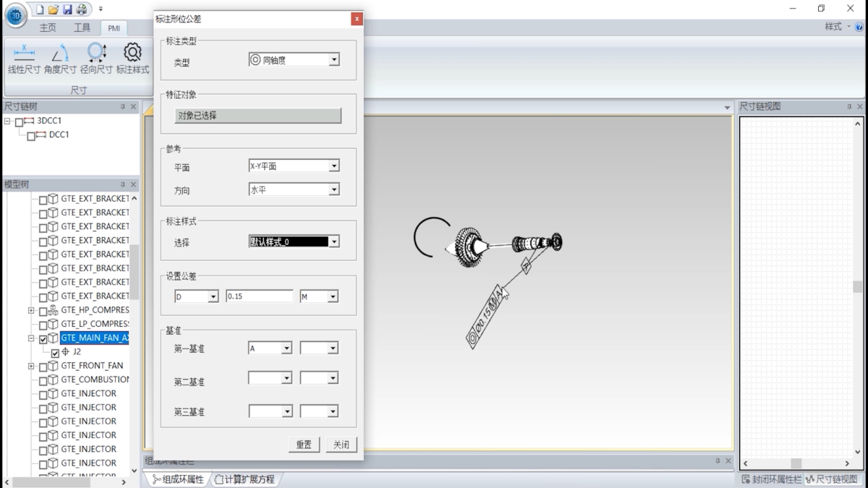Click the 重置 reset button

click(x=304, y=445)
